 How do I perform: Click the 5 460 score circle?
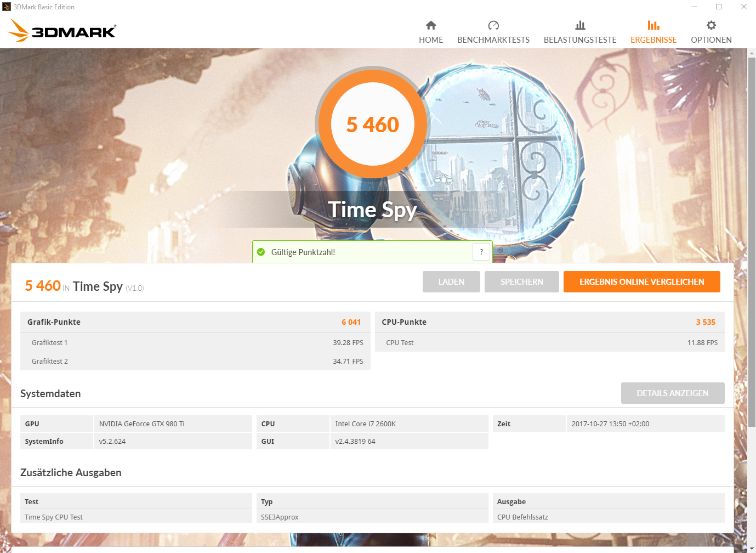point(373,125)
